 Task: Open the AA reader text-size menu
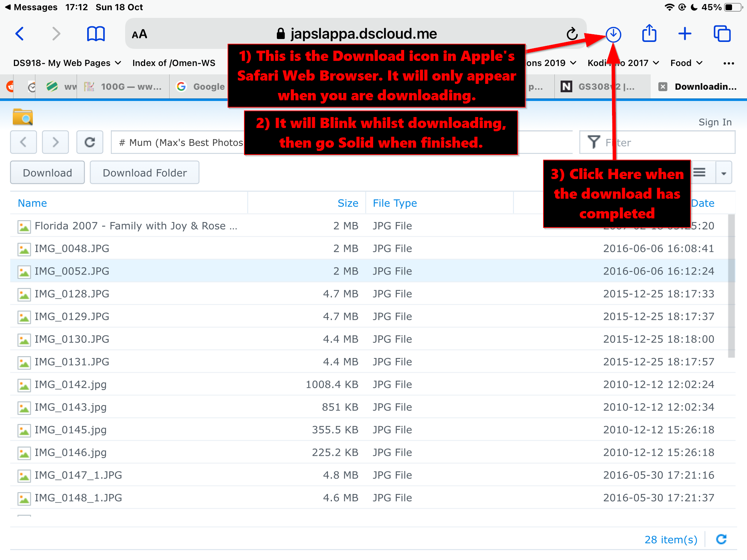click(x=139, y=34)
